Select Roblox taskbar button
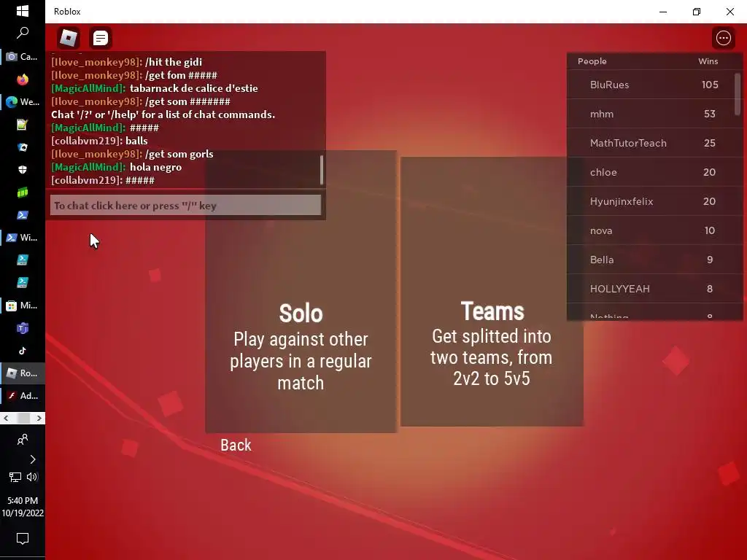 click(23, 373)
